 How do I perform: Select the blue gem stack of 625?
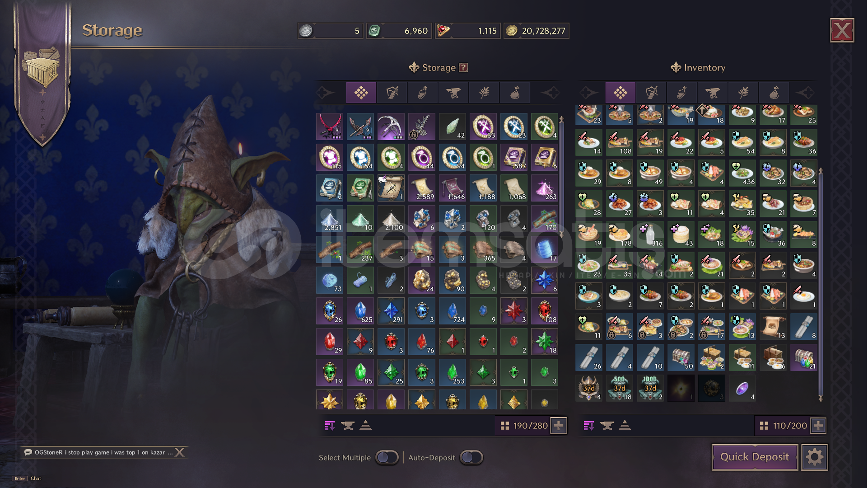tap(360, 311)
